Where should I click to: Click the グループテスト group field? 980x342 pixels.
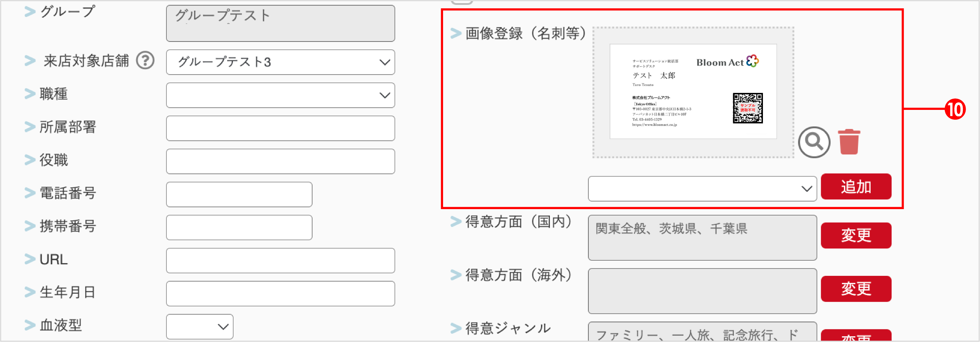pos(280,24)
